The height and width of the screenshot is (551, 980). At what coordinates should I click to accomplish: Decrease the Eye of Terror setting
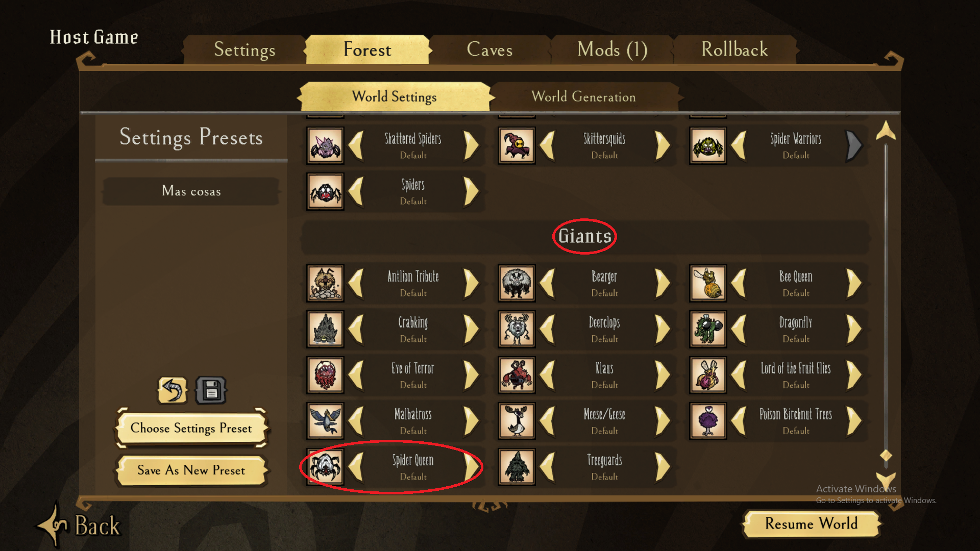pyautogui.click(x=356, y=375)
